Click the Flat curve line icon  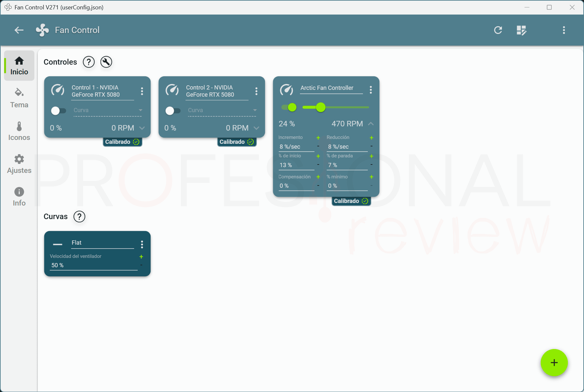click(x=58, y=244)
